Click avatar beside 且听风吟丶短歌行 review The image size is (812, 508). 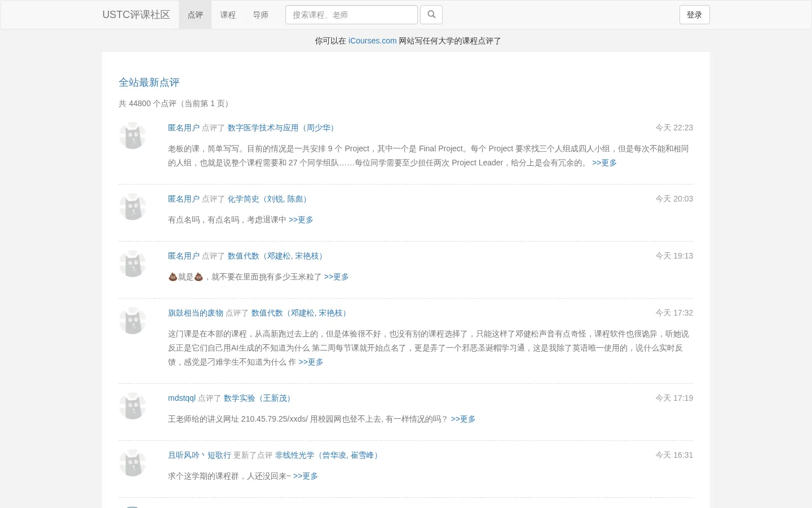[x=133, y=463]
